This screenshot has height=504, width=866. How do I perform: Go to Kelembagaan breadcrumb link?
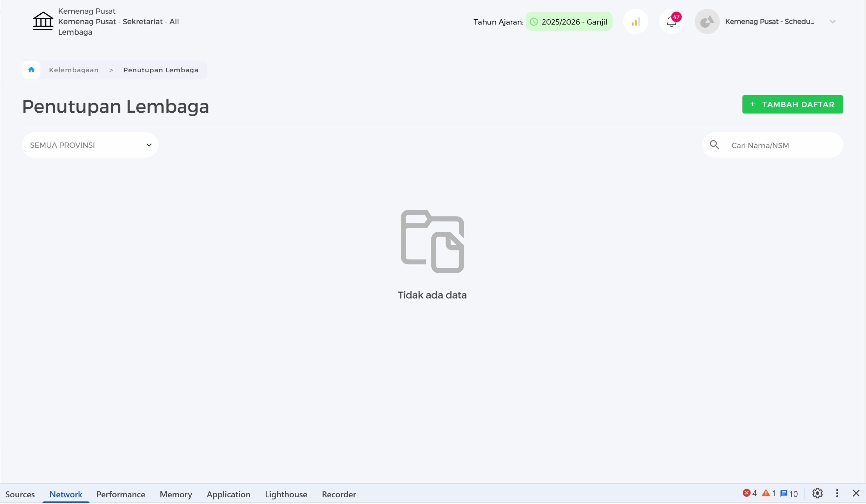[74, 70]
